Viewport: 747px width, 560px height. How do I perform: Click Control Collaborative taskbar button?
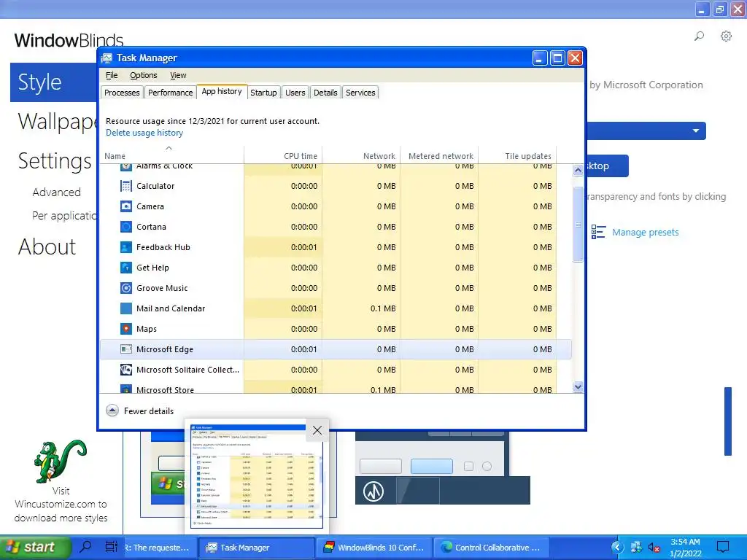point(491,548)
